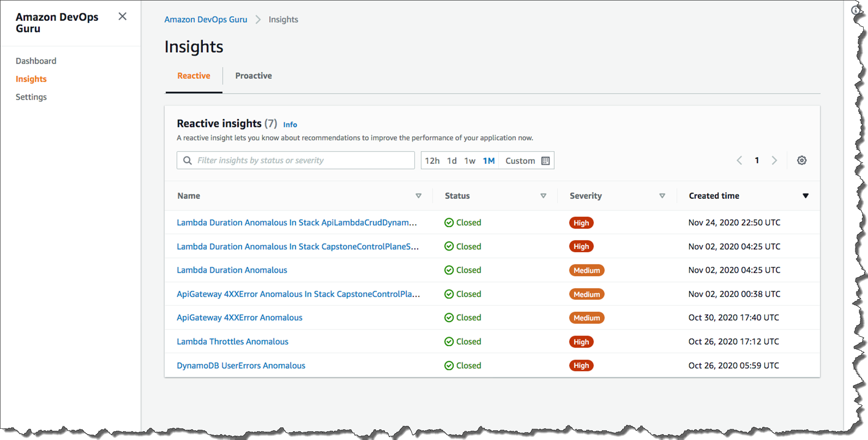Choose the Custom time range
Screen dimensions: 868x440
click(520, 161)
